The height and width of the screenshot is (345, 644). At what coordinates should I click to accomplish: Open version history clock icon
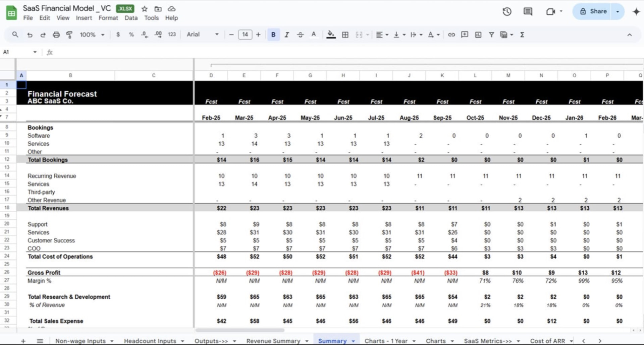coord(507,12)
